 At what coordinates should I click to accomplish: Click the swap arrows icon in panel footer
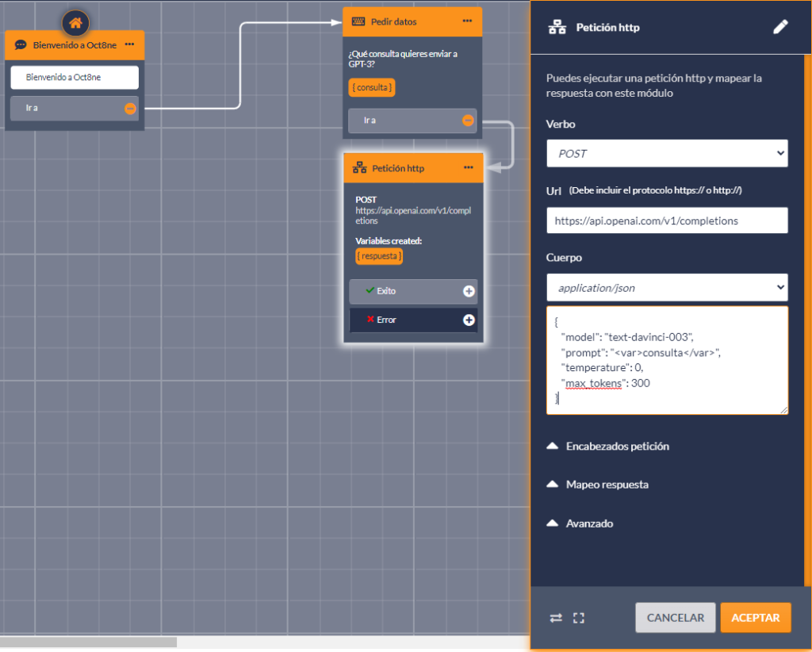coord(556,618)
